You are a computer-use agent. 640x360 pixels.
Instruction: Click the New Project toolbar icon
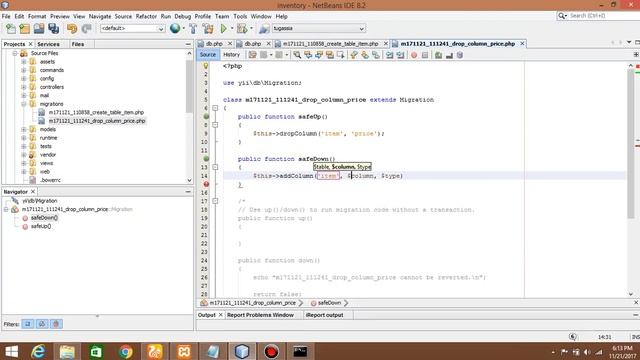click(24, 29)
